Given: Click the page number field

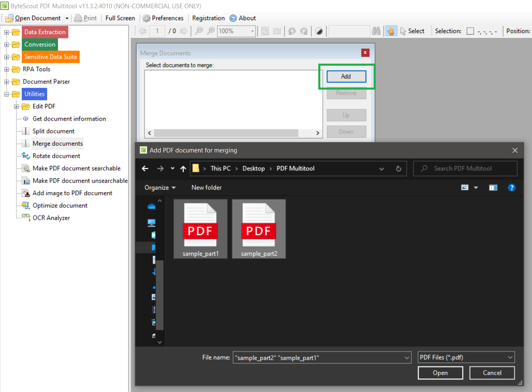Looking at the screenshot, I should (157, 31).
